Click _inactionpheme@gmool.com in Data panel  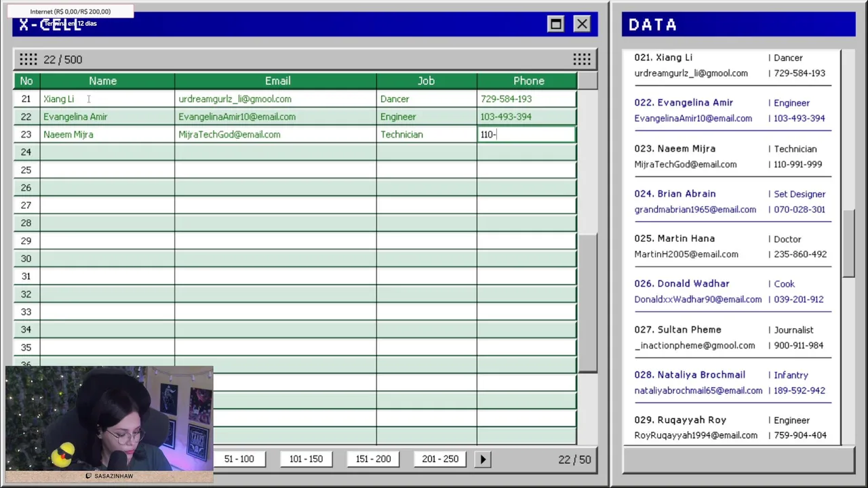[x=694, y=345]
